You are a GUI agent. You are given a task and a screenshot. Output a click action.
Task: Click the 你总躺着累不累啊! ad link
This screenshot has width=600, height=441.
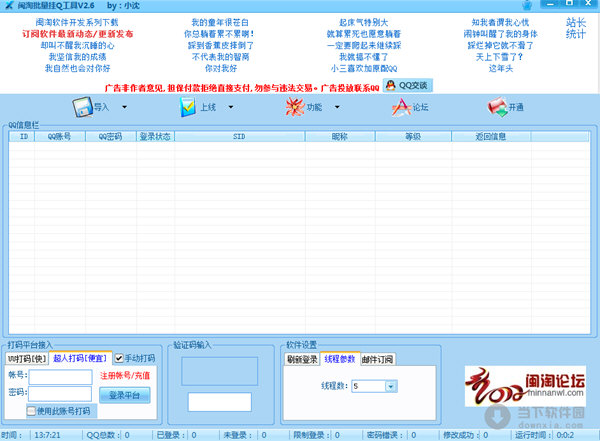point(219,34)
